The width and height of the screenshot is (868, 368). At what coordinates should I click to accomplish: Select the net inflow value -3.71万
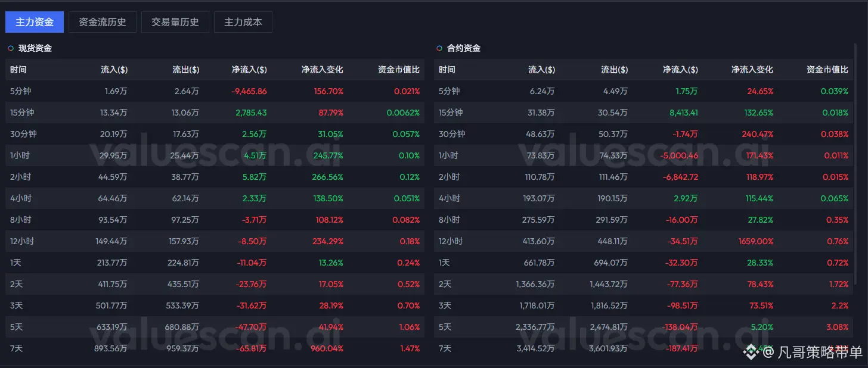pos(254,220)
